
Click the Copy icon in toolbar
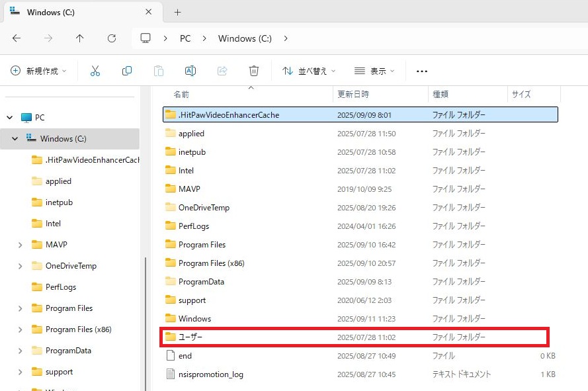(127, 71)
